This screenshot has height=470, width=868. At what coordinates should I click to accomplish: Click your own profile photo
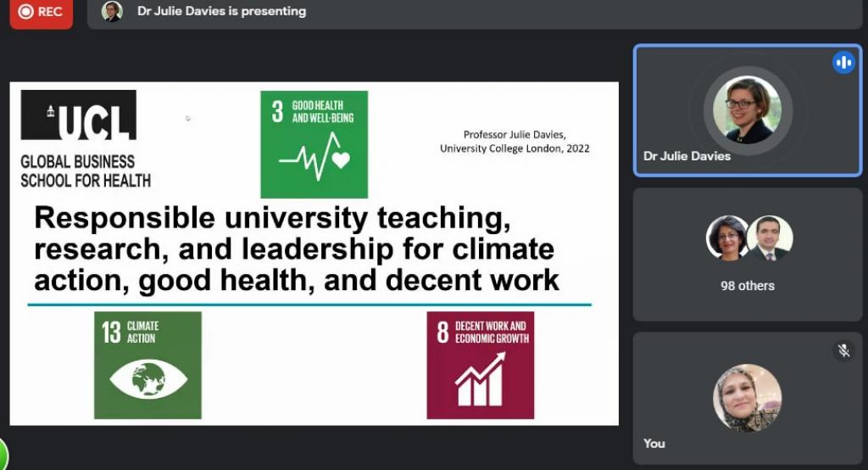747,398
